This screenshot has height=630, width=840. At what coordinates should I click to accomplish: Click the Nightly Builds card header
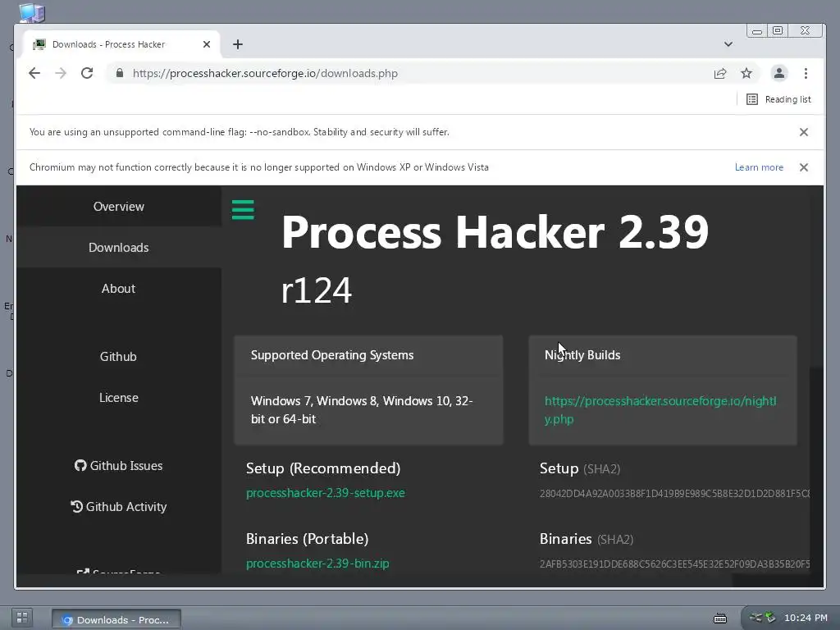[582, 355]
